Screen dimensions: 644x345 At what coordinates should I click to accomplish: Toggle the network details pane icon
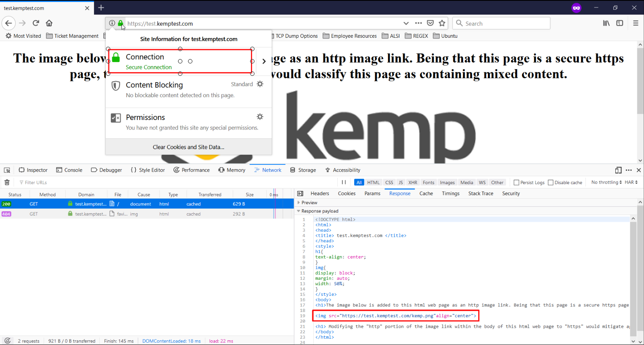tap(300, 194)
